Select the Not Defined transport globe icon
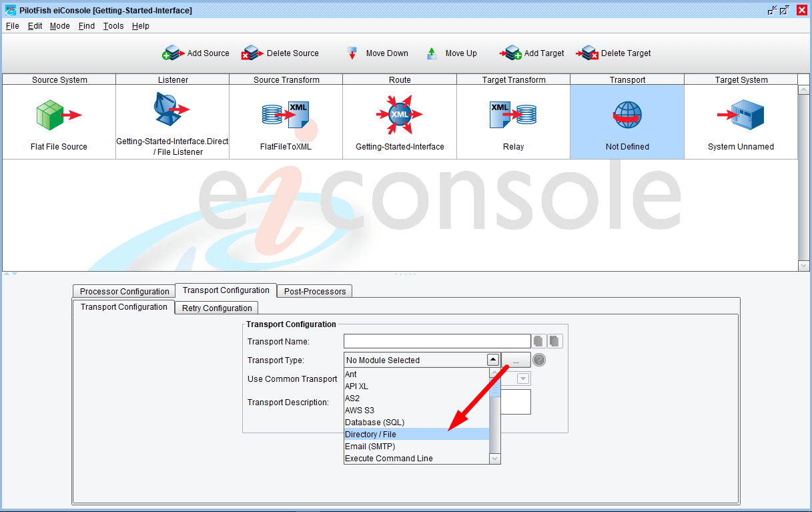This screenshot has height=512, width=812. coord(627,115)
